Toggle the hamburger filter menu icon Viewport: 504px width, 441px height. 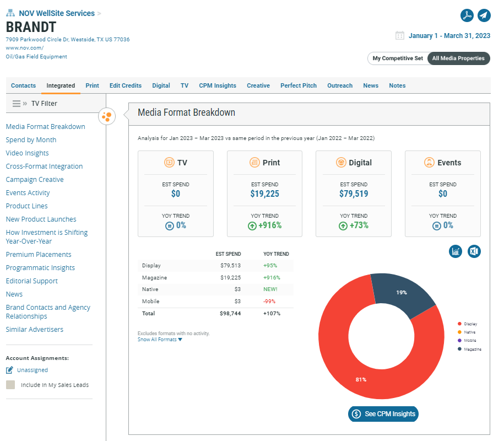17,104
